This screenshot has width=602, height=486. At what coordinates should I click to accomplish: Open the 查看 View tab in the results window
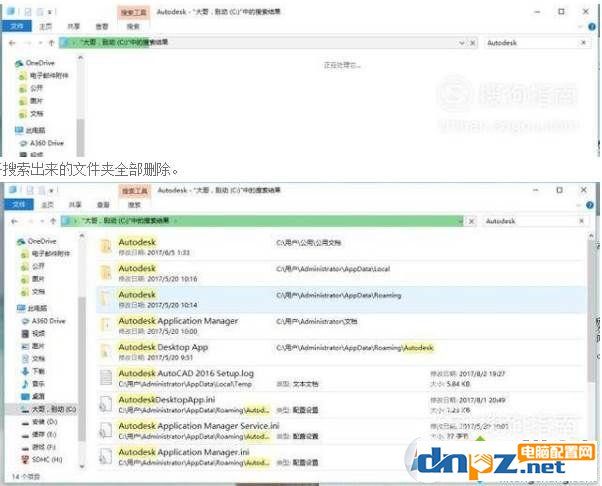[x=103, y=205]
